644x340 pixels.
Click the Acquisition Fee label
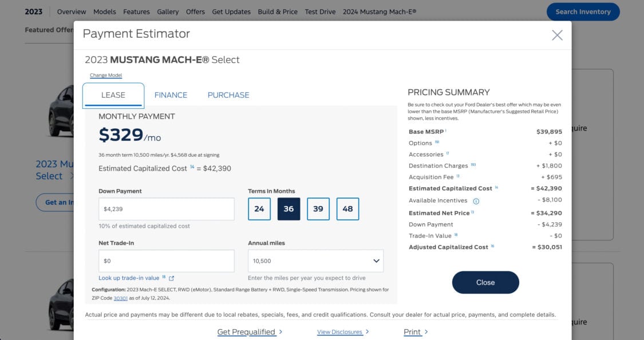(431, 177)
